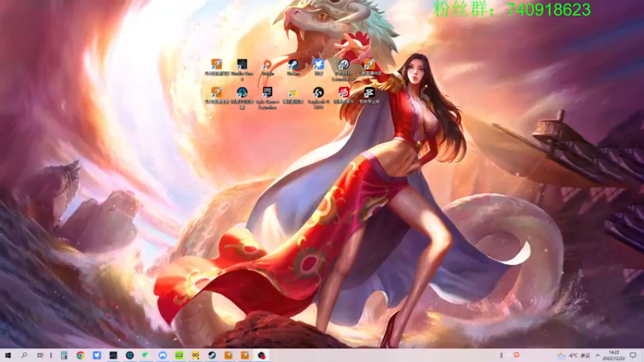Open the dark square Studio desktop shortcut
The width and height of the screenshot is (644, 362).
[x=242, y=69]
